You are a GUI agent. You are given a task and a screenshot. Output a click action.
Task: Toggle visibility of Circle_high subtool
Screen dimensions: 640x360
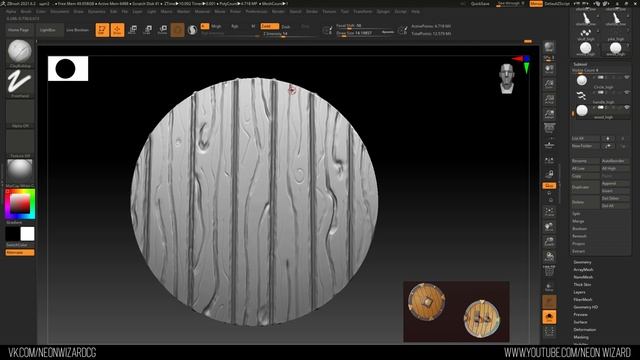tap(627, 77)
